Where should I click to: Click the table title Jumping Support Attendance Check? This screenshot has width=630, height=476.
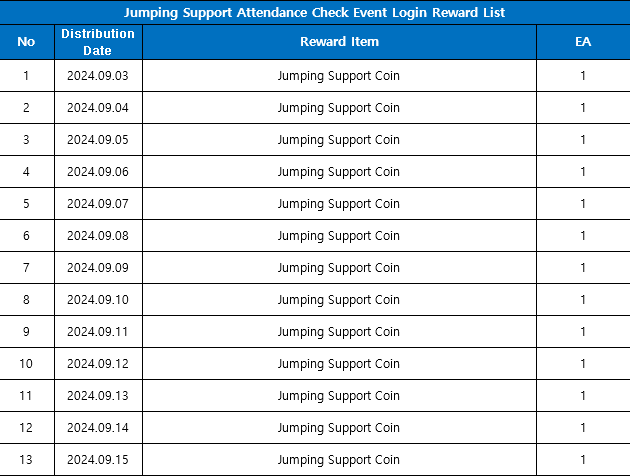pyautogui.click(x=314, y=13)
